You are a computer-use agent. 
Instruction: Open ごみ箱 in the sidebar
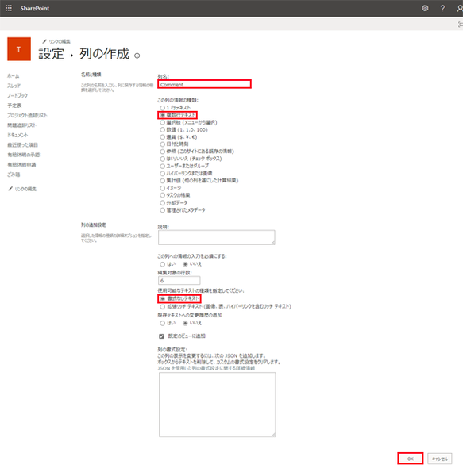point(14,175)
